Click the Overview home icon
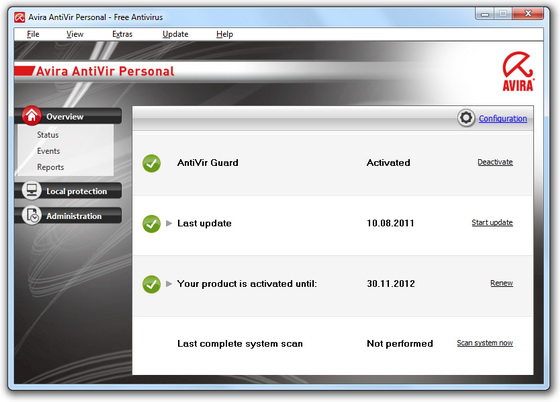 click(x=31, y=115)
